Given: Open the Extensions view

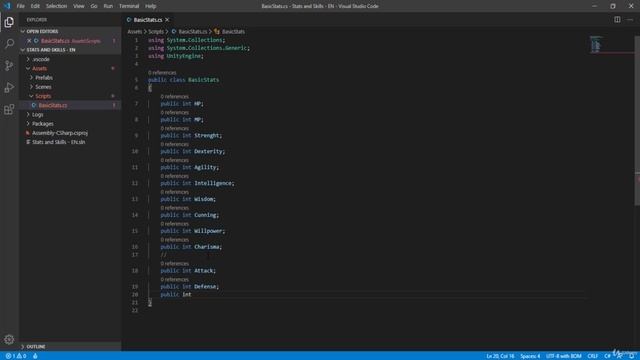Looking at the screenshot, I should [x=9, y=109].
